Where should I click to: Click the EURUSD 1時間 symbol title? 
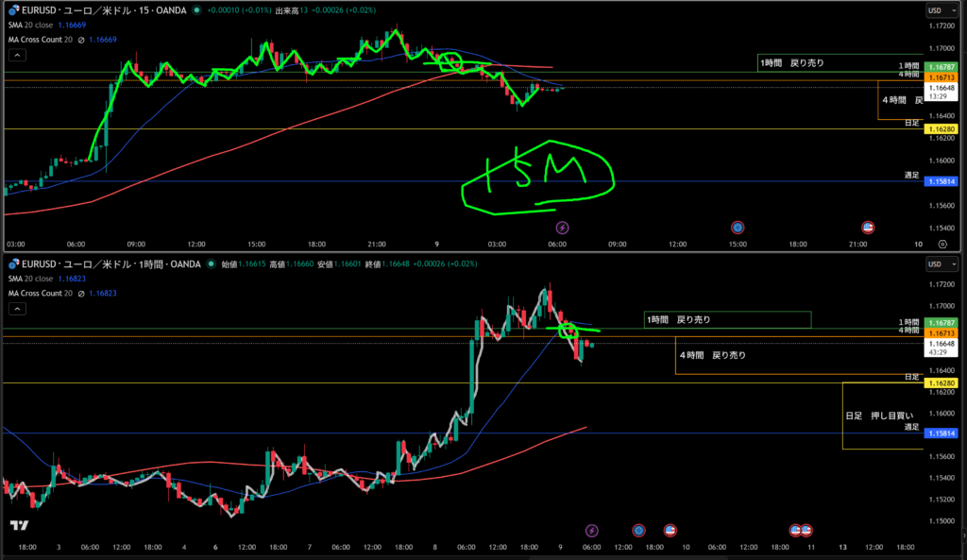tap(109, 265)
